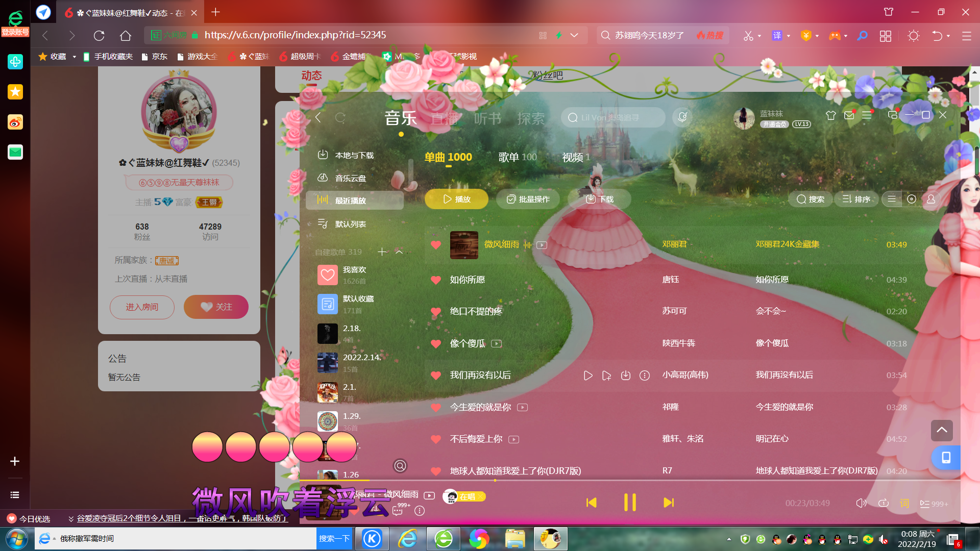
Task: Open the Windows Start menu
Action: tap(16, 538)
